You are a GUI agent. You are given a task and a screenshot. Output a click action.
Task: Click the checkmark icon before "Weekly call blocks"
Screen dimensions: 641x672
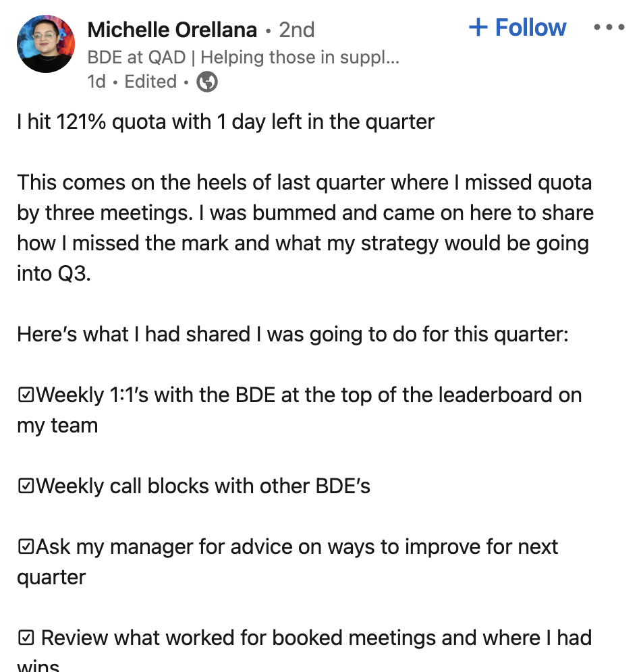coord(26,486)
